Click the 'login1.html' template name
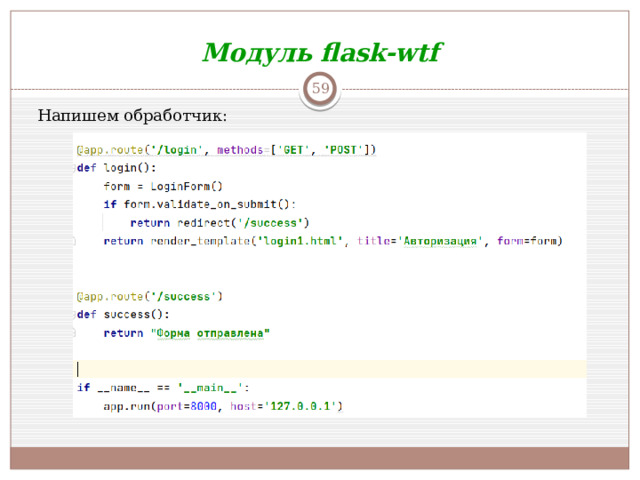This screenshot has width=640, height=480. coord(299,241)
